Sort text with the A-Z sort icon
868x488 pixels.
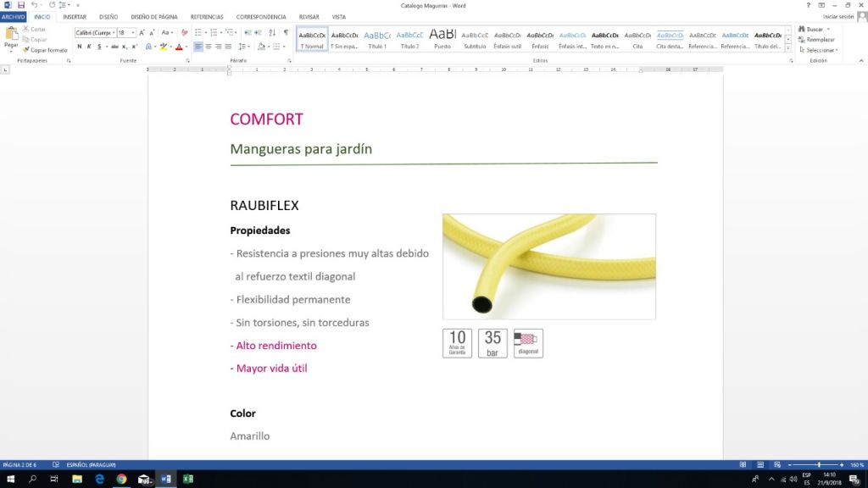pos(272,33)
